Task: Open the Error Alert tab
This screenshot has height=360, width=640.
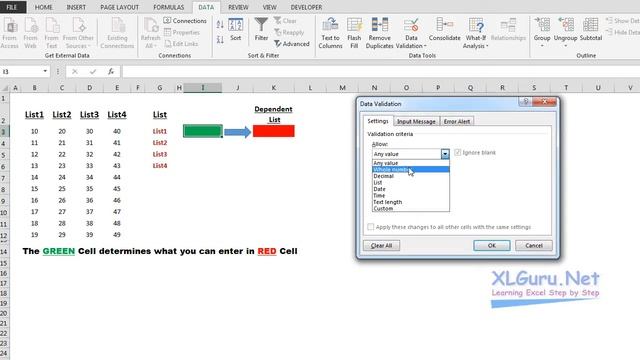Action: 457,121
